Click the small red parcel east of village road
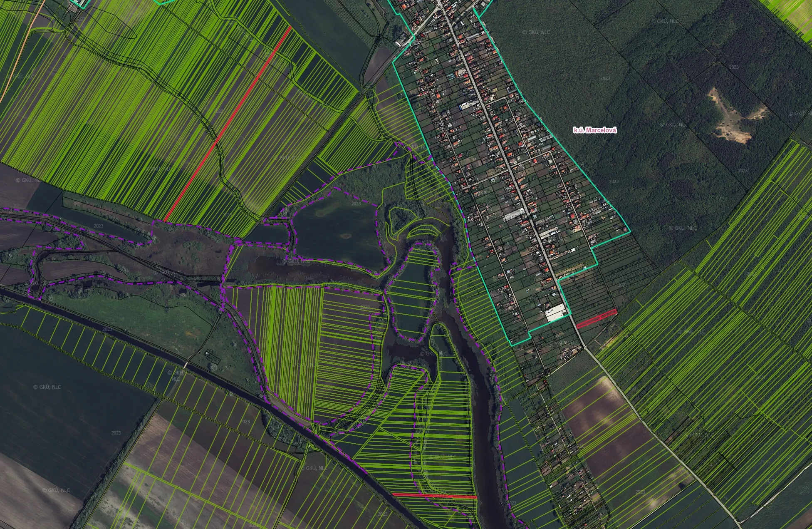Screen dimensions: 812x529 click(x=596, y=318)
